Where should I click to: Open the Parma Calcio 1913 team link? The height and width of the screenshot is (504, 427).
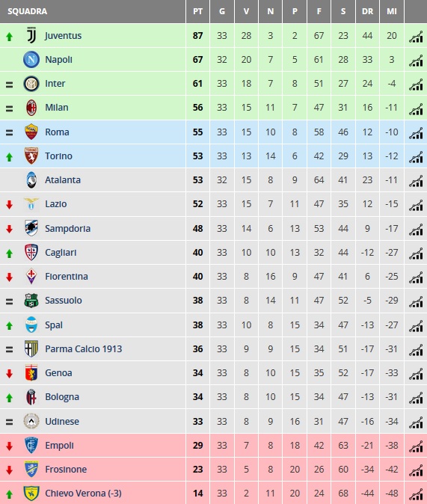click(84, 348)
